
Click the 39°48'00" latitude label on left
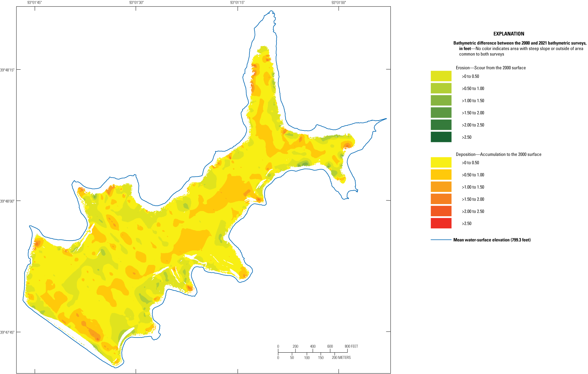coord(7,201)
